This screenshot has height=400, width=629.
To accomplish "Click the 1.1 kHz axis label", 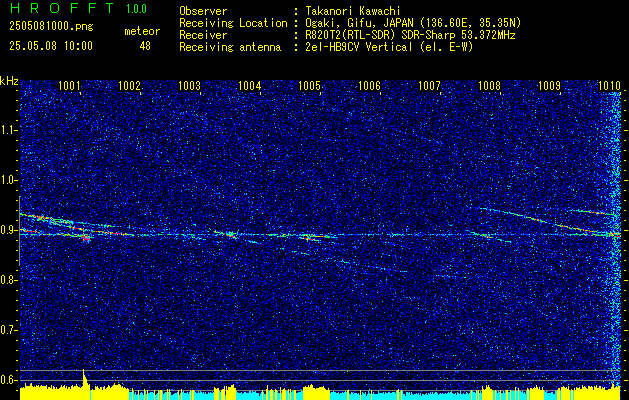I will click(9, 130).
